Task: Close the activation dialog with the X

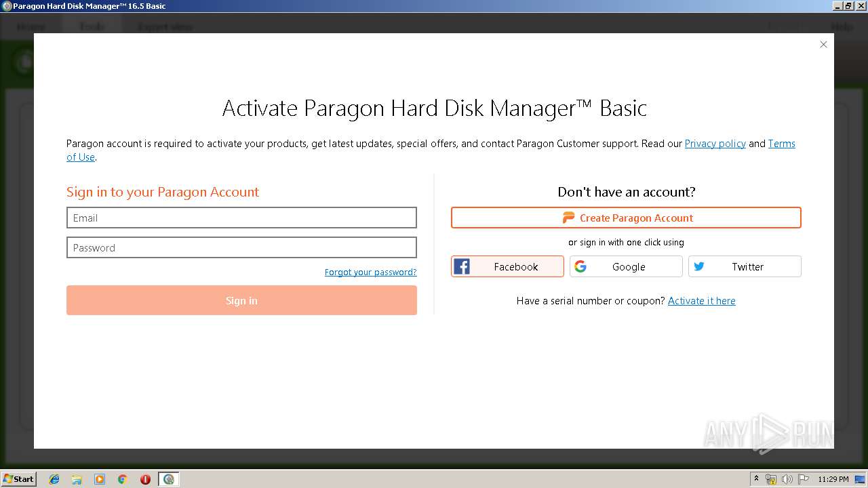Action: (823, 45)
